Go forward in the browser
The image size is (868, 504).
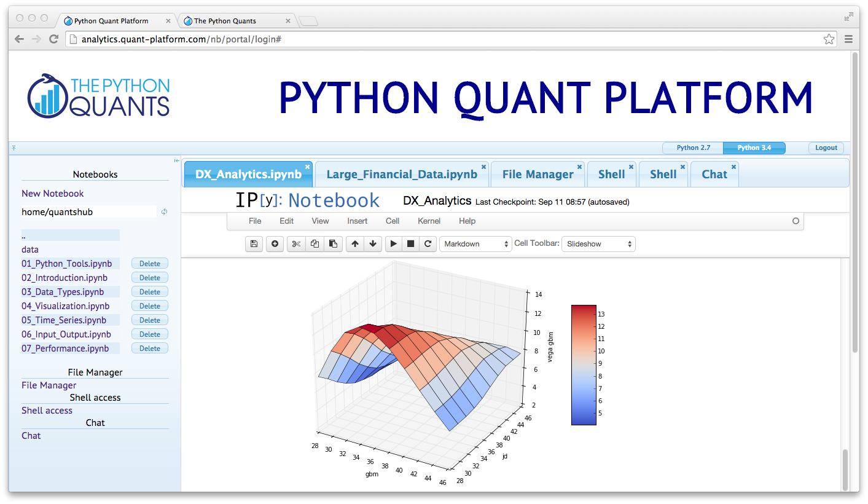pyautogui.click(x=37, y=39)
